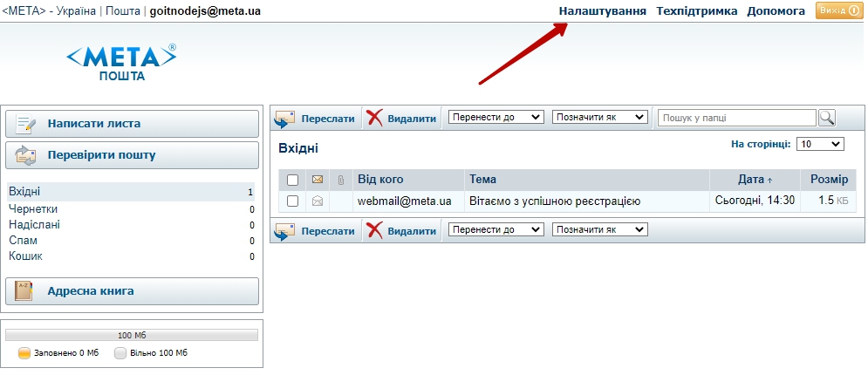Click the address book icon
This screenshot has width=868, height=375.
pyautogui.click(x=24, y=291)
